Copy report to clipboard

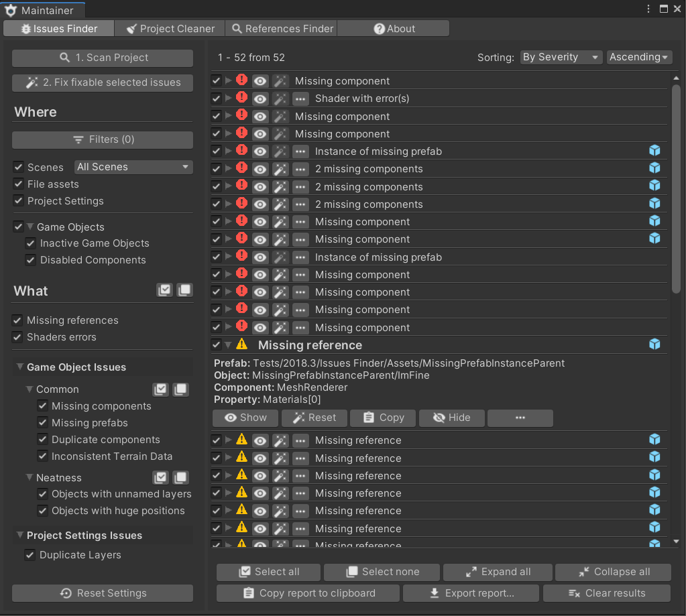(308, 593)
